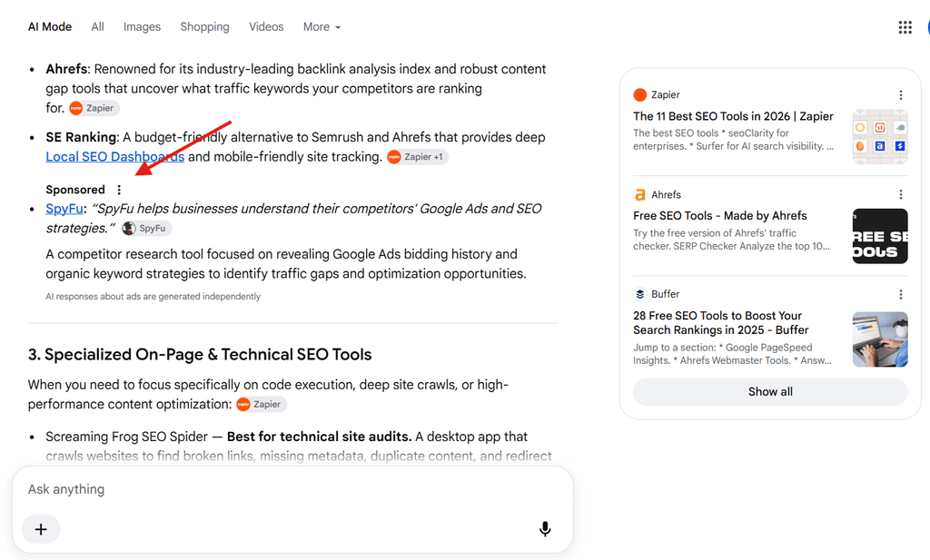Click the 'Specialized On-Page & Technical SEO Tools' heading
This screenshot has height=560, width=930.
click(x=200, y=354)
